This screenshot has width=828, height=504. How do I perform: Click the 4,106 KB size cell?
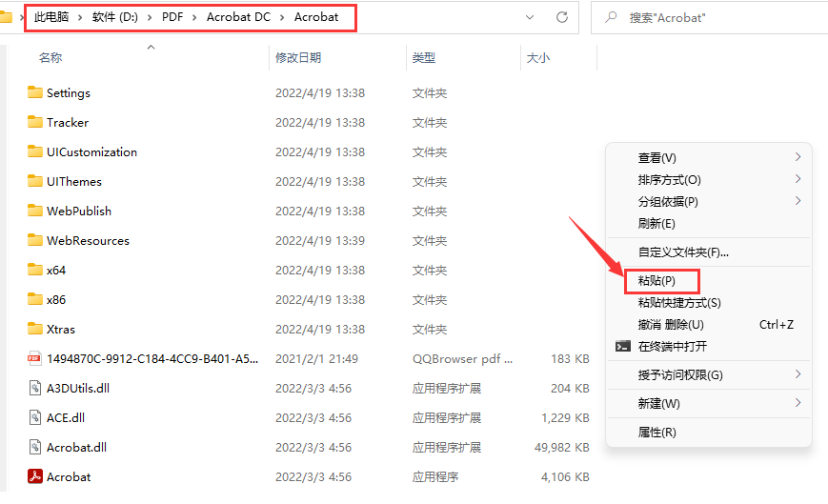click(565, 477)
